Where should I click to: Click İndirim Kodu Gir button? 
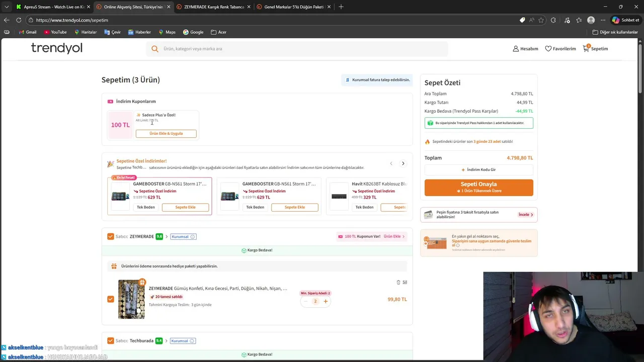pyautogui.click(x=478, y=170)
